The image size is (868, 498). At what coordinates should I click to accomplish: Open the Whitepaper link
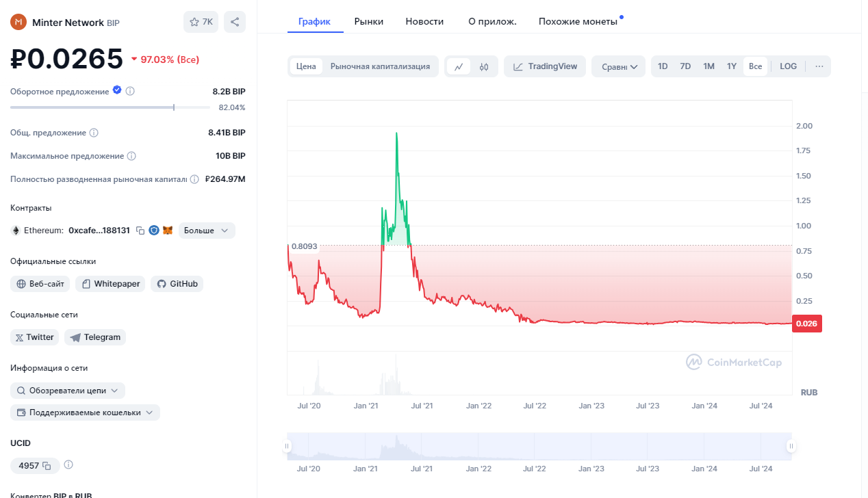(110, 284)
